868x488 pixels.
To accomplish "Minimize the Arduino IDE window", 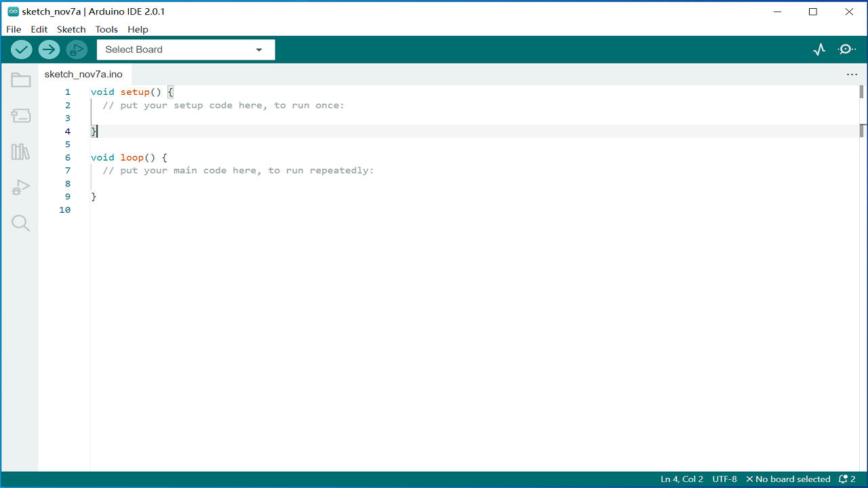I will tap(776, 12).
